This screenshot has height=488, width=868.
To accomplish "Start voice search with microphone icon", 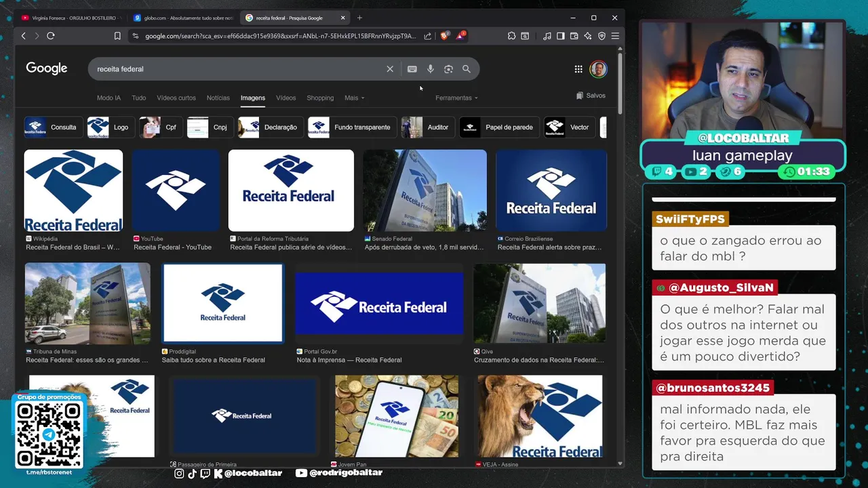I will pyautogui.click(x=430, y=69).
